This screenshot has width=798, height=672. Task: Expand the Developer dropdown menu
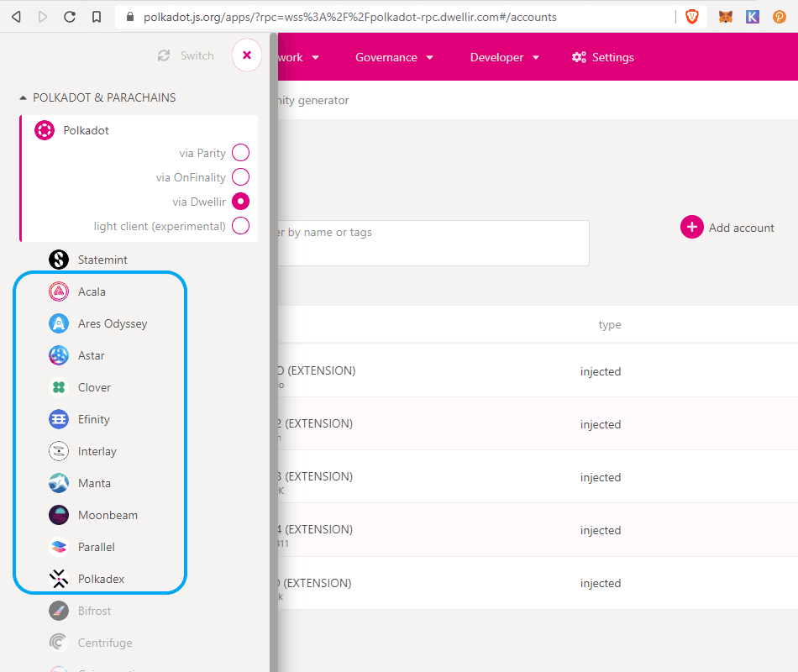pyautogui.click(x=504, y=57)
